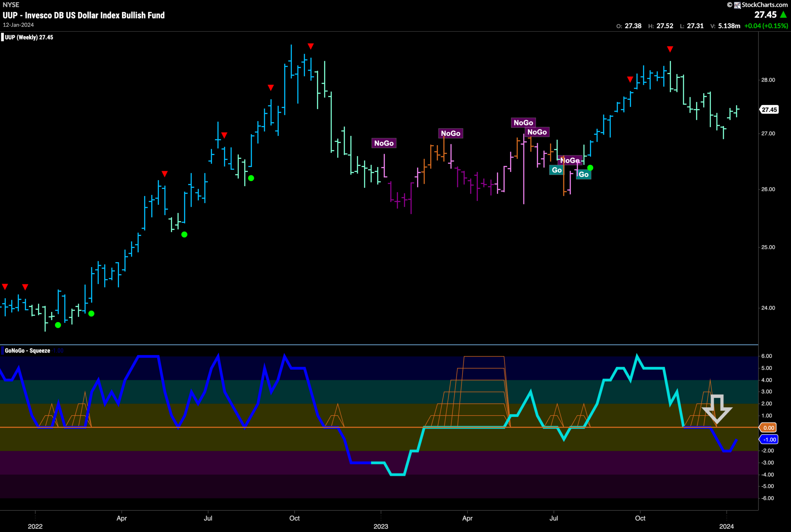Click the Oct 2023 label on the time axis

(x=640, y=518)
